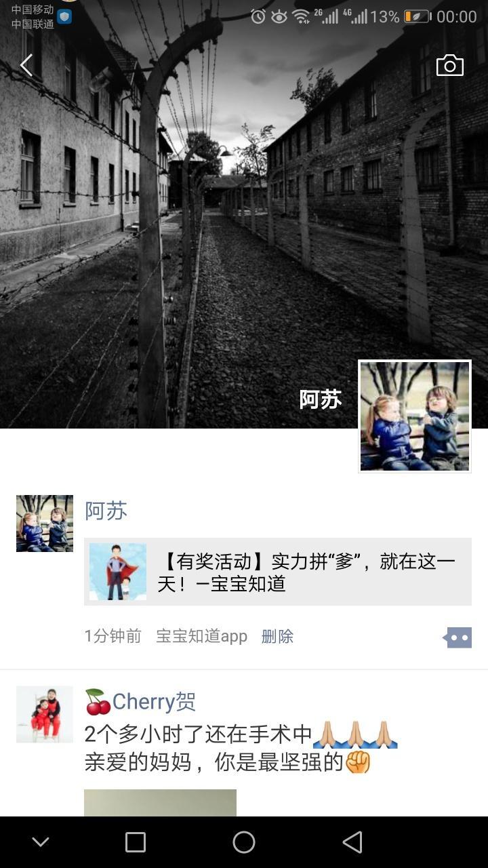The image size is (488, 868).
Task: Hide navigation bar with down chevron
Action: point(41,842)
